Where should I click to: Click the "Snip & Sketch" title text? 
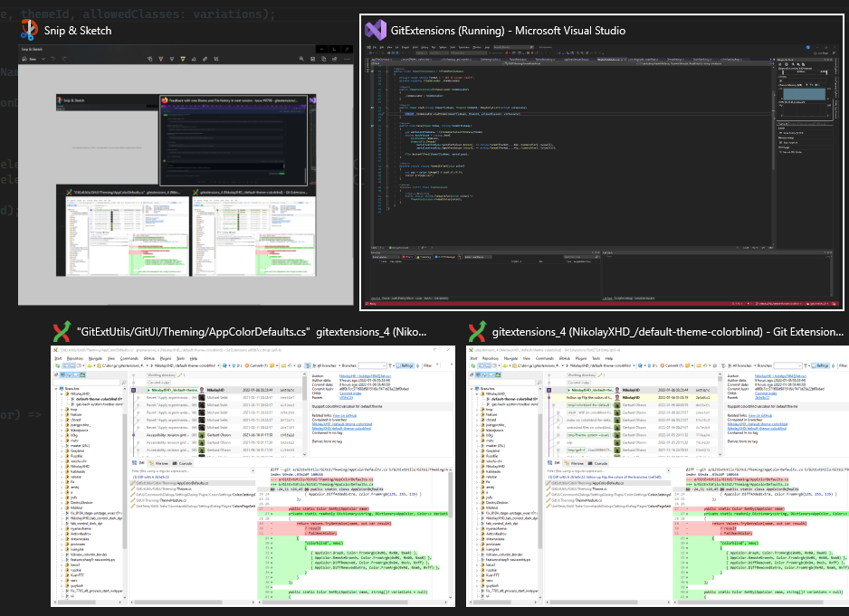click(x=78, y=31)
